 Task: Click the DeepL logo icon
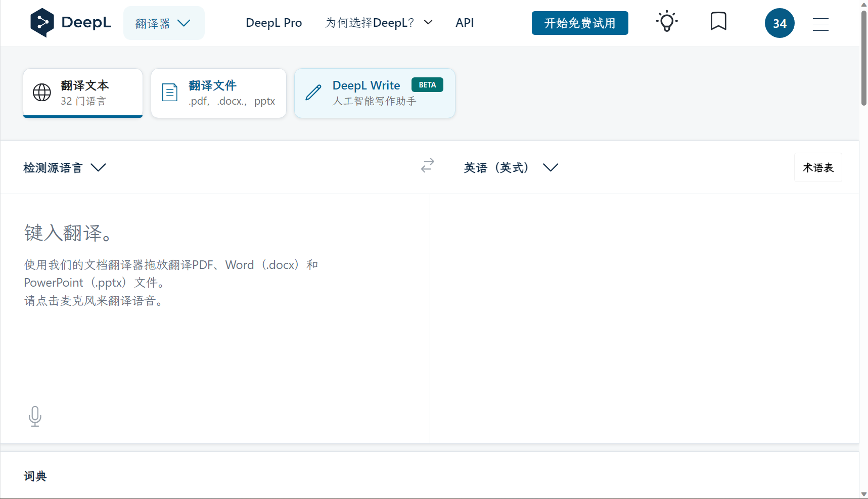[42, 23]
